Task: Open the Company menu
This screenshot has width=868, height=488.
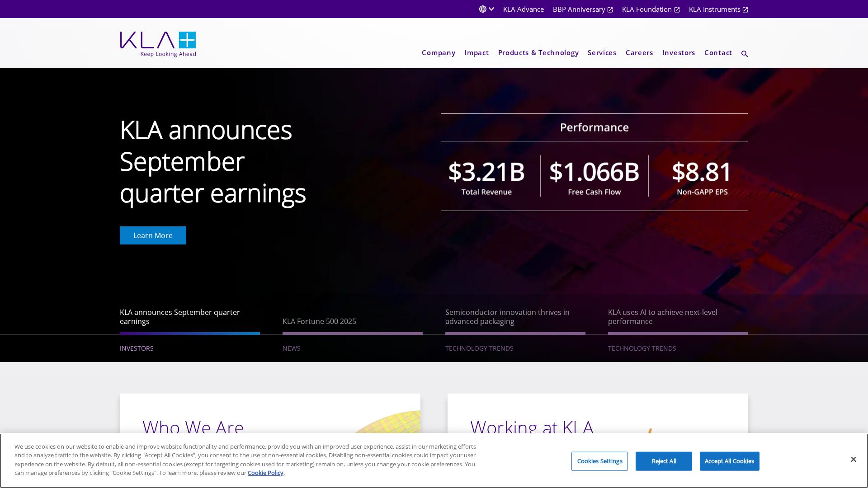Action: pyautogui.click(x=438, y=53)
